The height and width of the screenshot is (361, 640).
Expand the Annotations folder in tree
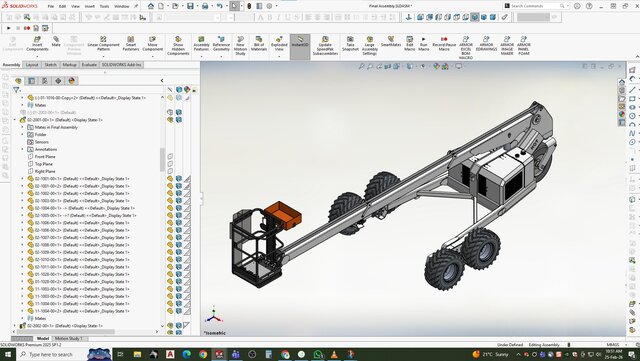22,149
